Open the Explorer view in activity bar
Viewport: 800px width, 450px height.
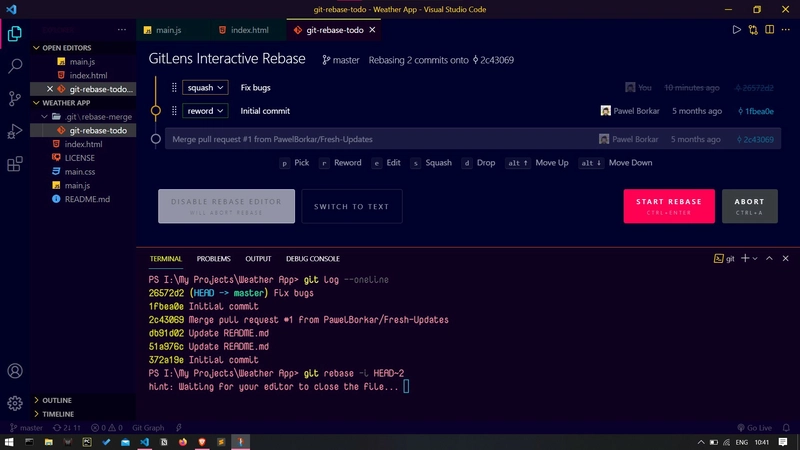point(15,34)
